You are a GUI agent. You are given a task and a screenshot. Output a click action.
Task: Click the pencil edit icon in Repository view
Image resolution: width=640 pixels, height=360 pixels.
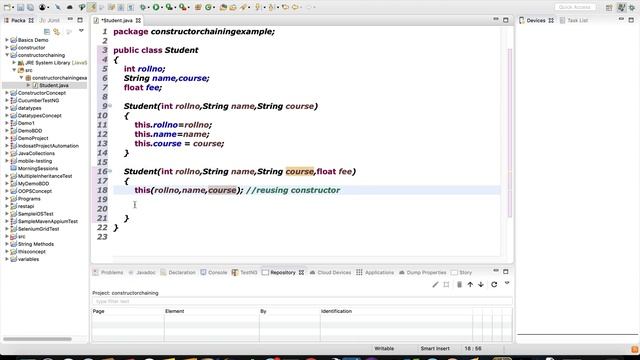coord(435,284)
